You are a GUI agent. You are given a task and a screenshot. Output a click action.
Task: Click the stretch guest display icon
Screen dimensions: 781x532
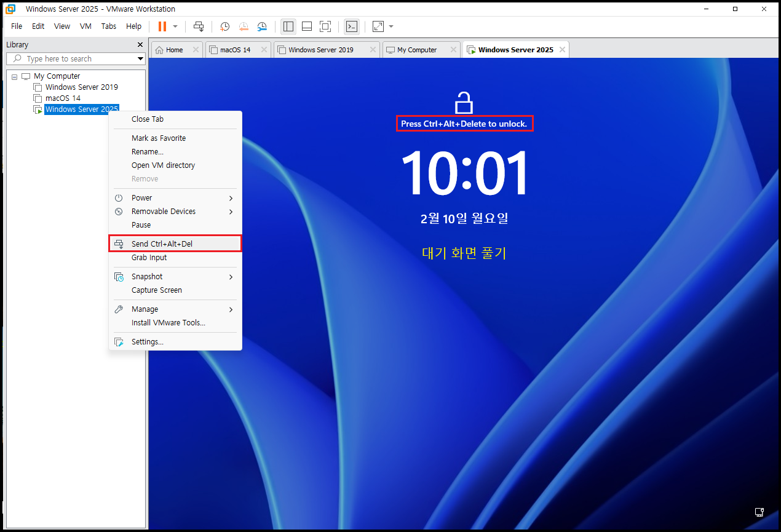(x=378, y=26)
